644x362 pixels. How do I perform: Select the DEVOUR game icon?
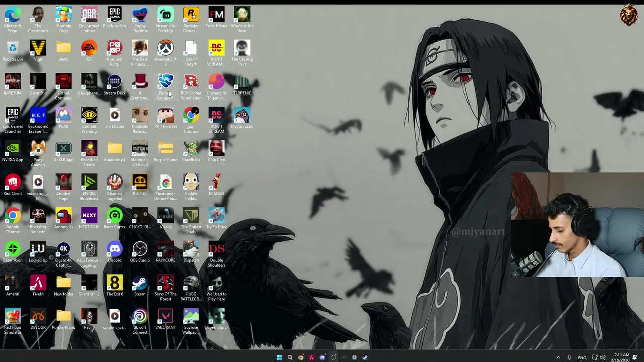pos(38,319)
